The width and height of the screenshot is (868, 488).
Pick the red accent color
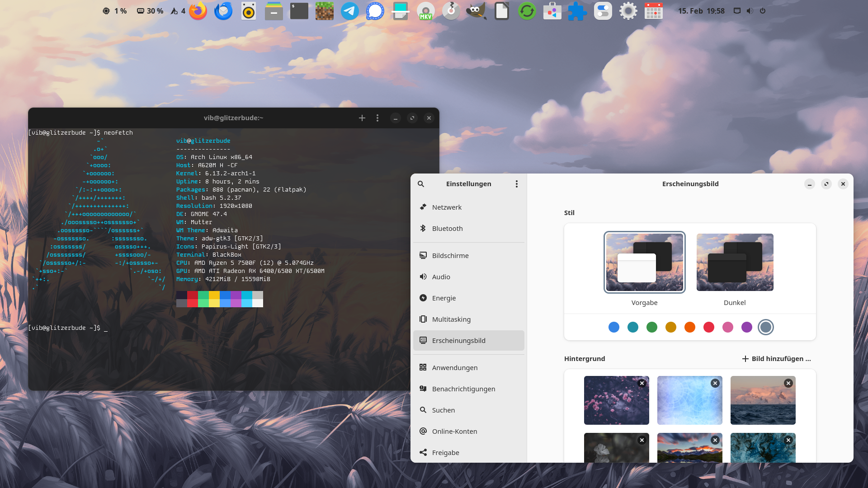click(x=708, y=327)
